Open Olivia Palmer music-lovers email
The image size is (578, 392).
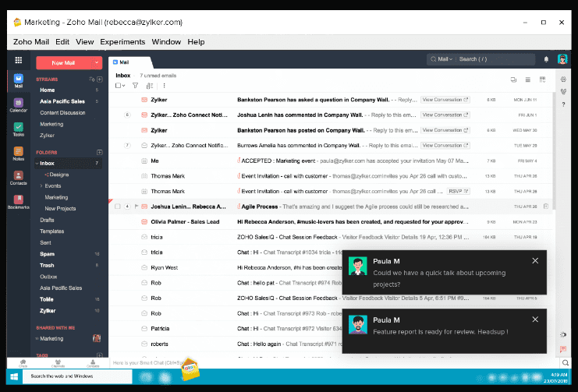click(x=331, y=222)
